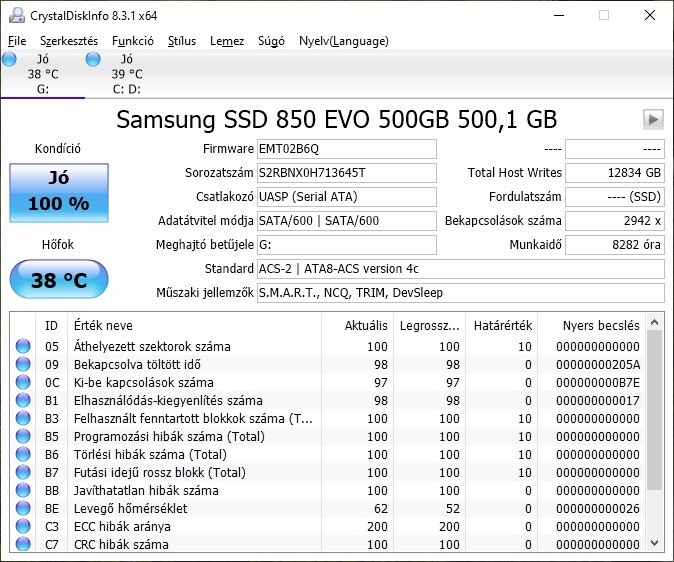Click status orb of Törlési hibák száma row

coord(23,455)
